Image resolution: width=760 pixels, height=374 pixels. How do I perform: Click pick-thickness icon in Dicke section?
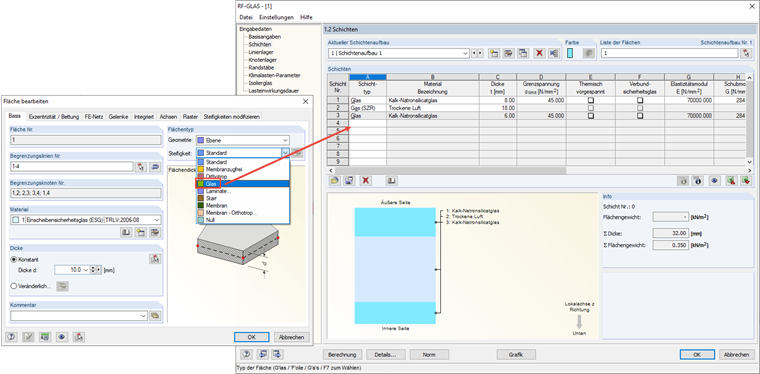155,259
